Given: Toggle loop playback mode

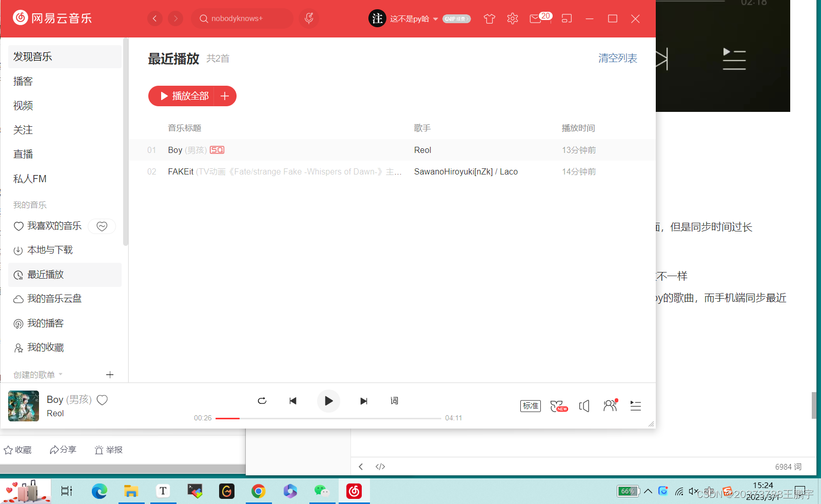Looking at the screenshot, I should (x=262, y=401).
